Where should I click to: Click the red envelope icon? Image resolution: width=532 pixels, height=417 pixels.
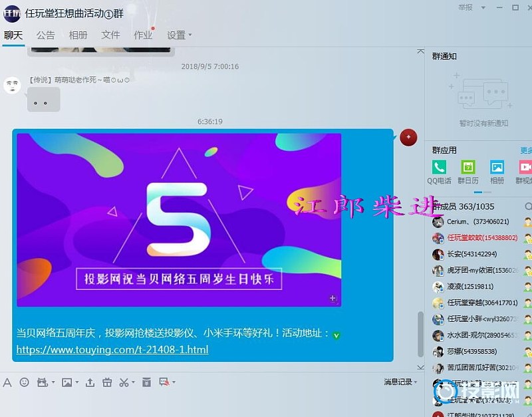(146, 382)
